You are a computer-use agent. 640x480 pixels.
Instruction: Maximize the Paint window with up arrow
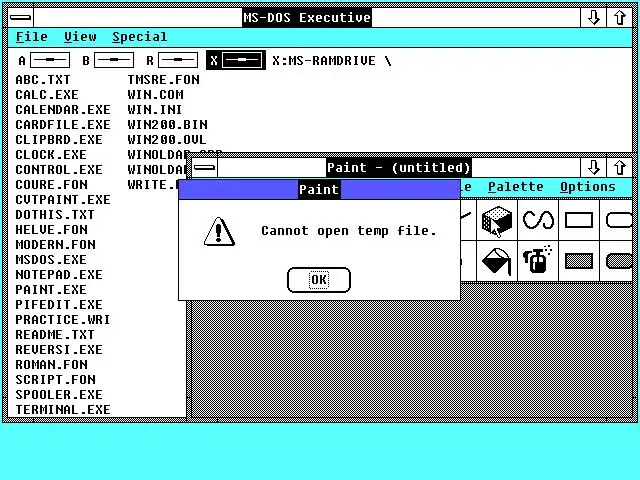point(620,167)
